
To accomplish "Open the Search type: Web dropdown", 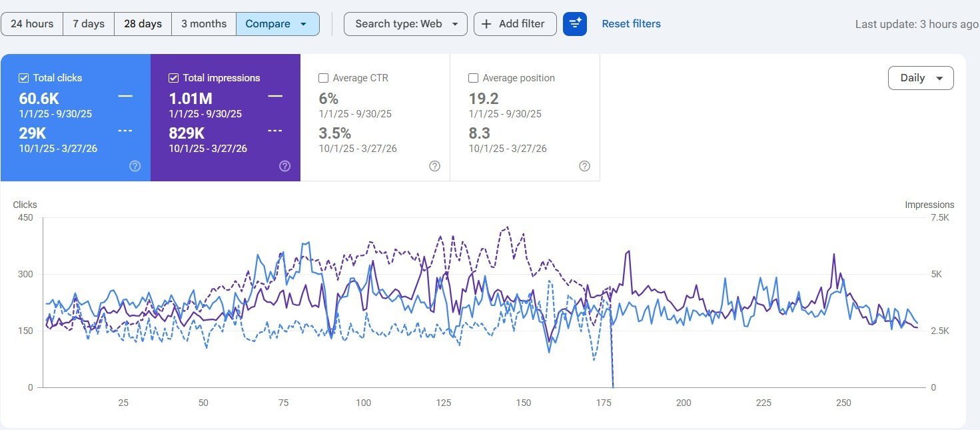I will (405, 24).
